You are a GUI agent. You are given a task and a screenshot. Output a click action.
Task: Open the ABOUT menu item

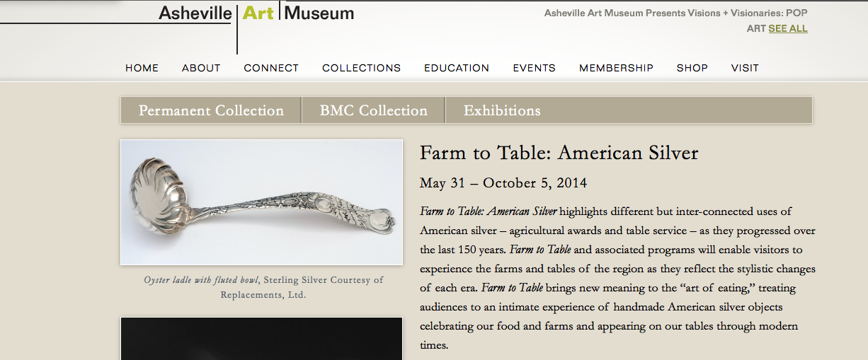pyautogui.click(x=201, y=68)
